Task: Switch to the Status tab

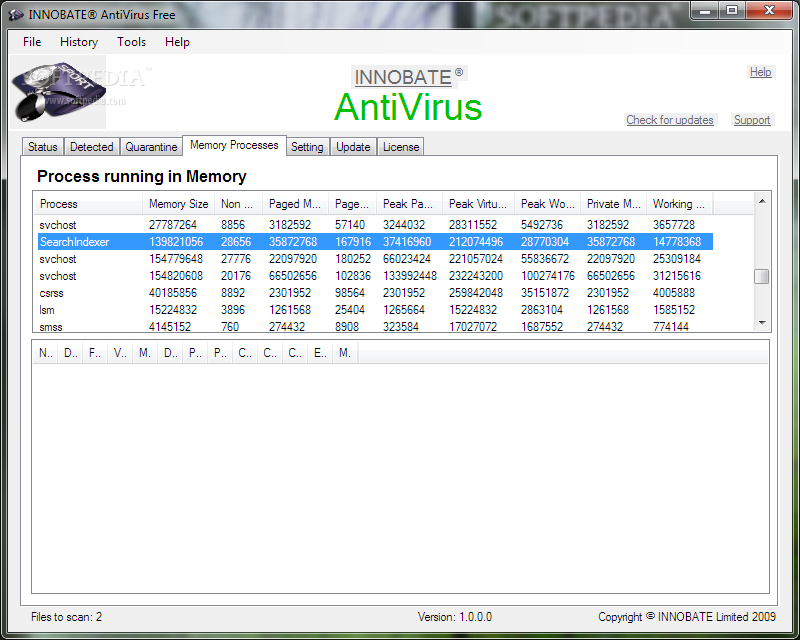Action: [x=43, y=147]
